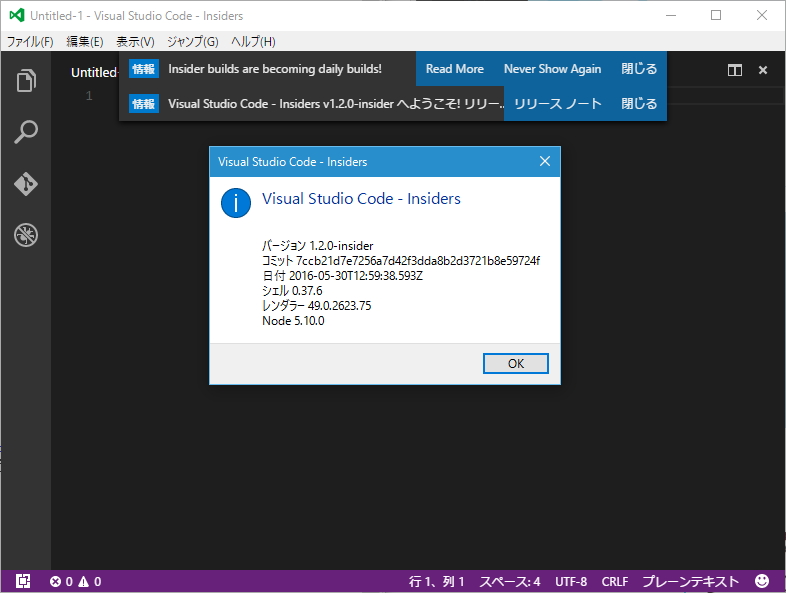This screenshot has height=593, width=786.
Task: Click the errors and warnings count in the status bar
Action: (x=75, y=581)
